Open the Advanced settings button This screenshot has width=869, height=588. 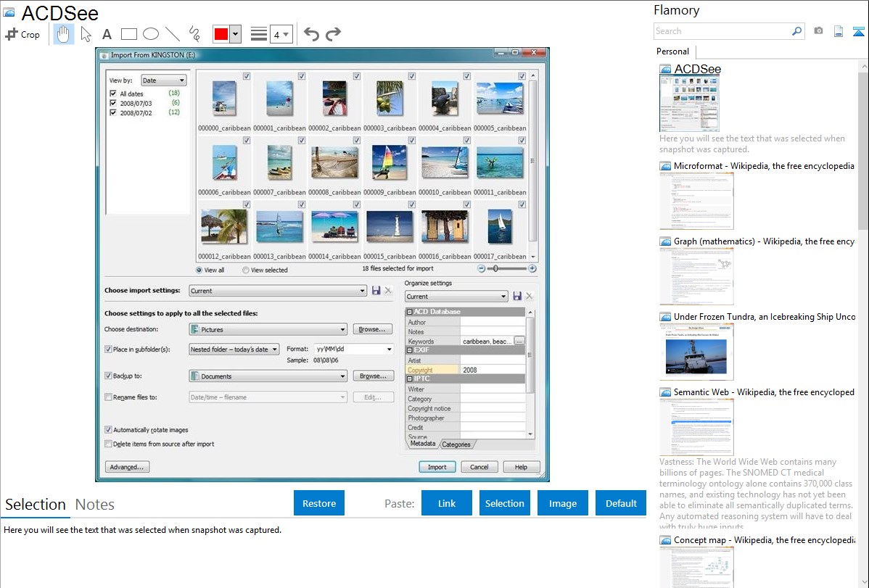[x=127, y=467]
